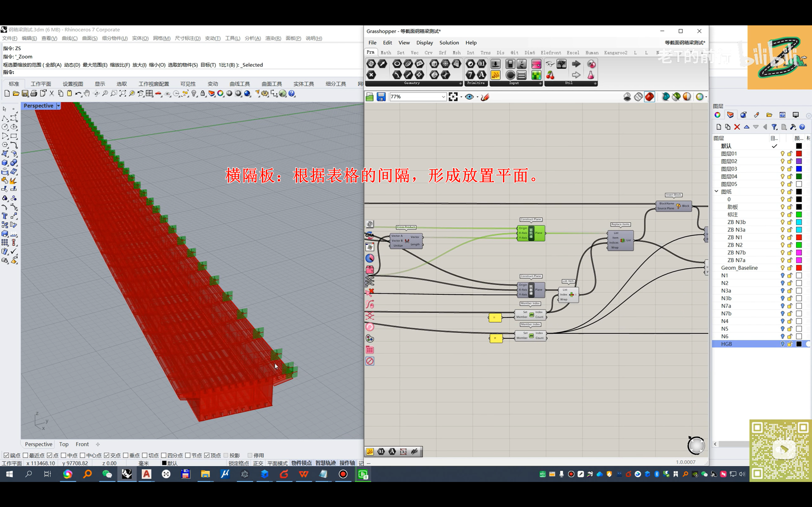Click the Rhino print icon
Screen dimensions: 812x507
coord(34,93)
